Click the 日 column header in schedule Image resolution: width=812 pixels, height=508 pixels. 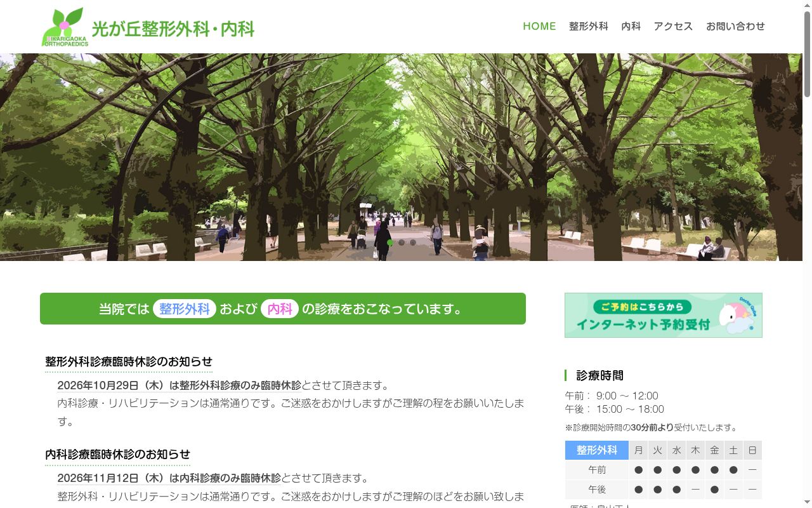(752, 450)
